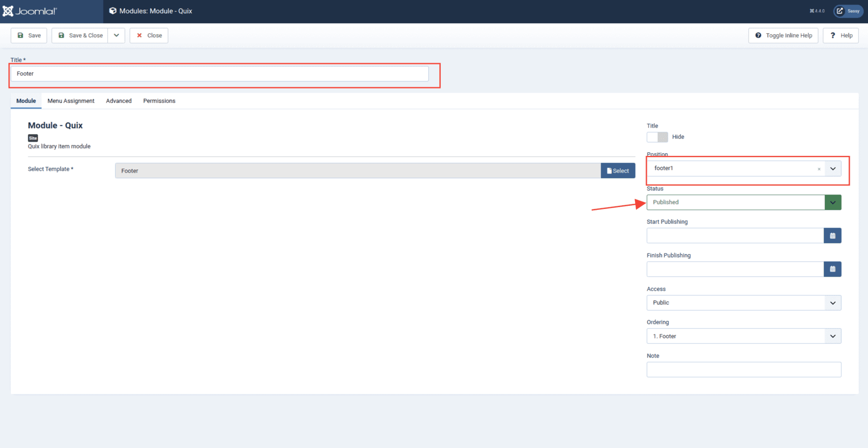The image size is (868, 448).
Task: Toggle the Title Hide switch
Action: pyautogui.click(x=657, y=137)
